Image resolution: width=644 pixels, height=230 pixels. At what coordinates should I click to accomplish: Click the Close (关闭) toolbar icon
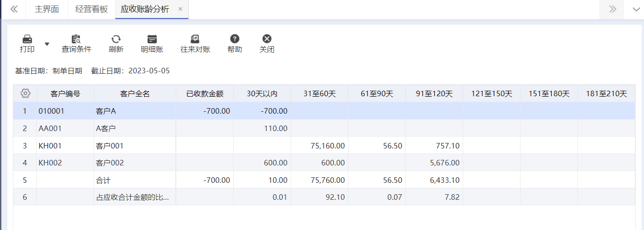(267, 39)
